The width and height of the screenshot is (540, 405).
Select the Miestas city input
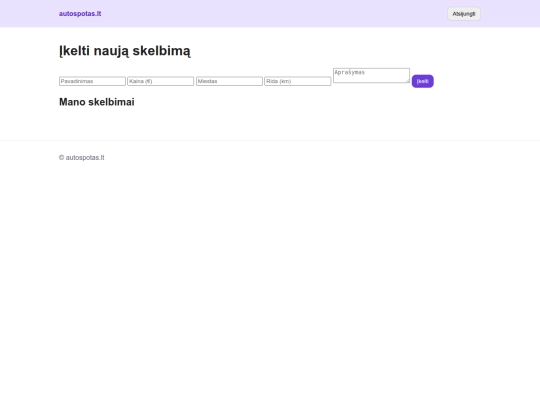pos(229,81)
